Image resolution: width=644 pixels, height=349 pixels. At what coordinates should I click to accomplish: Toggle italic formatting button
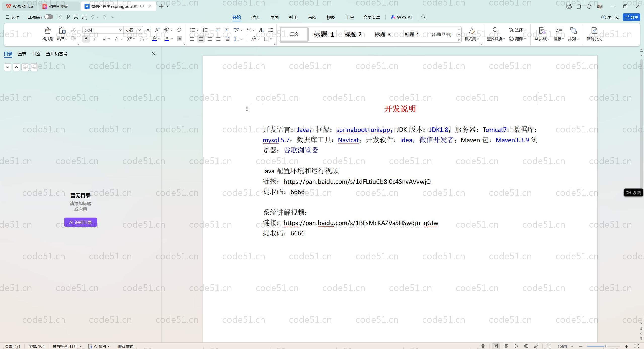[x=95, y=39]
